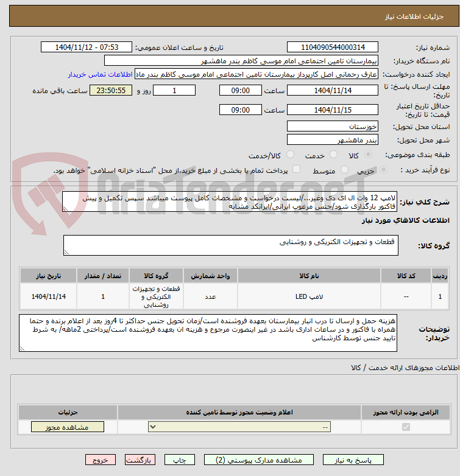Click the عدد unit cell

click(210, 296)
